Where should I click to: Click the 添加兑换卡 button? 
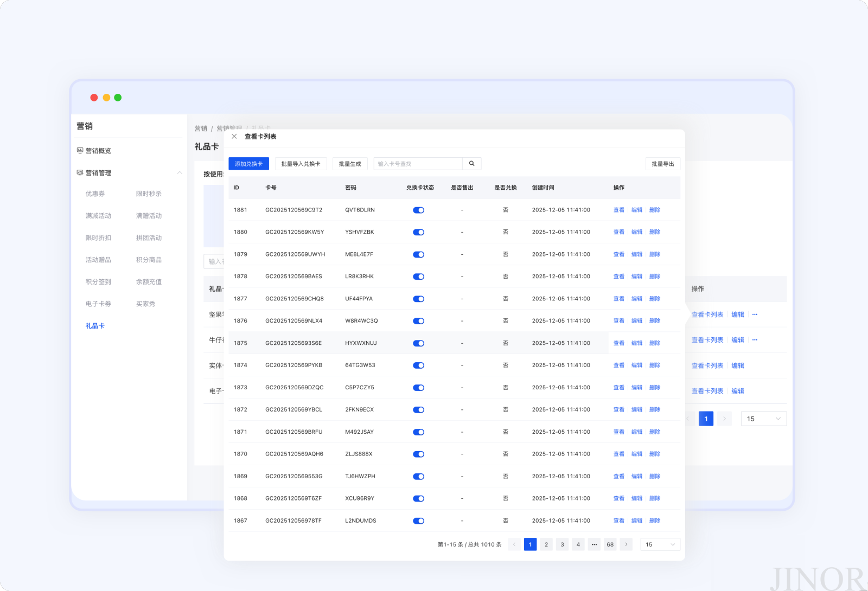(x=248, y=164)
